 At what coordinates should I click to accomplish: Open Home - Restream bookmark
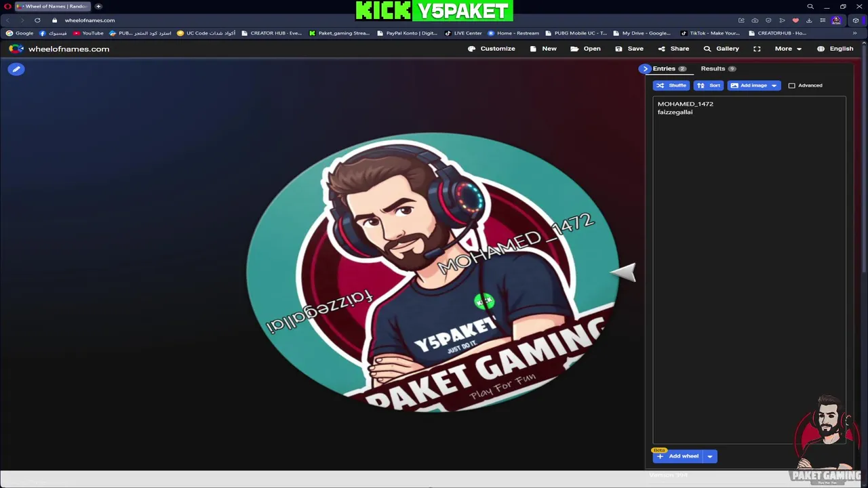[513, 33]
